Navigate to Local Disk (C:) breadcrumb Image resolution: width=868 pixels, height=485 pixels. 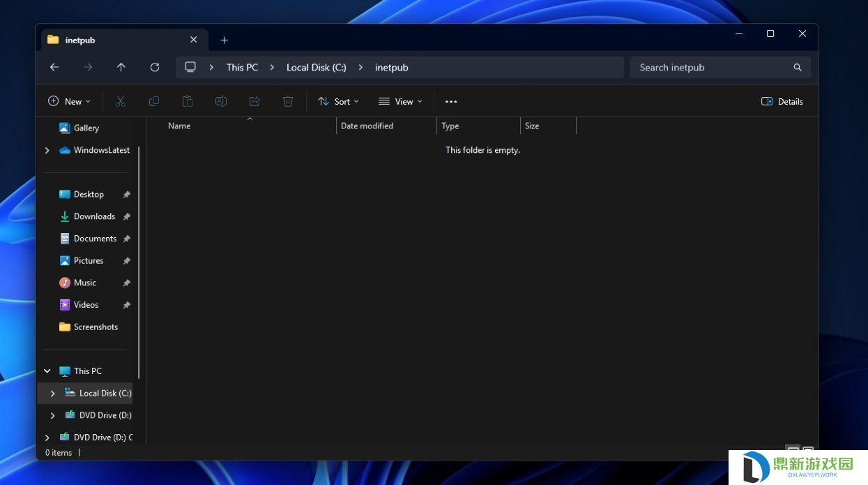(316, 68)
